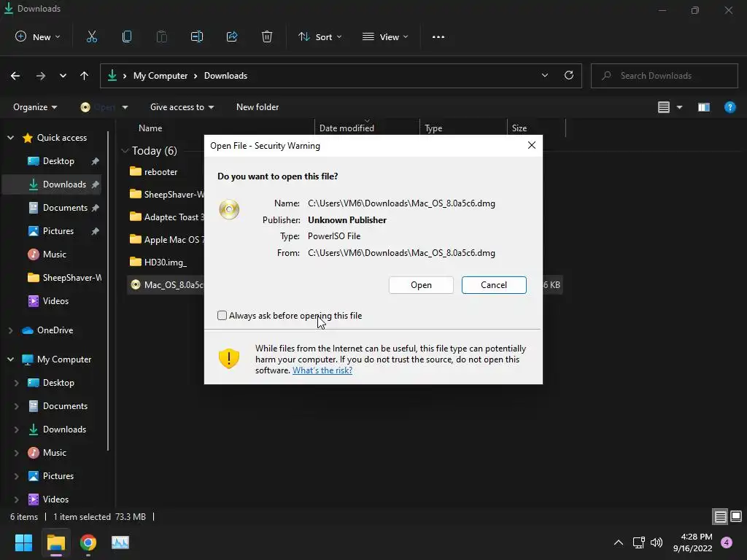Click the Paste clipboard icon

(x=161, y=36)
